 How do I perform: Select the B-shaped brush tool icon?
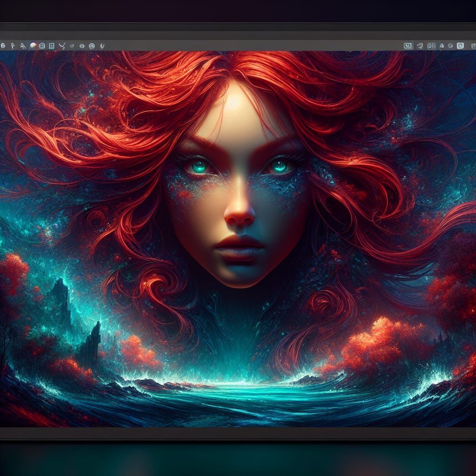[3, 45]
